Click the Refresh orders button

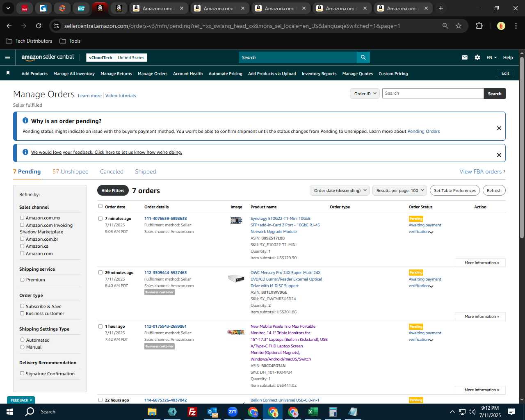[494, 190]
